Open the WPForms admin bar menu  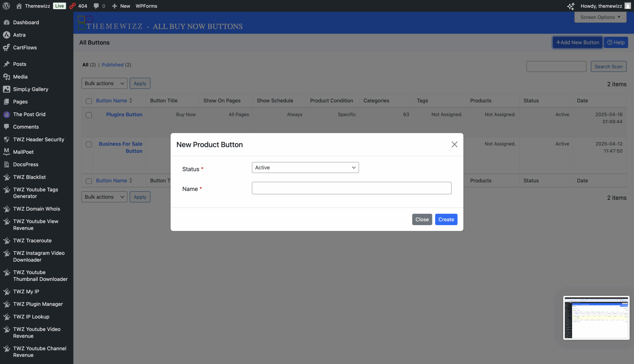pyautogui.click(x=146, y=6)
